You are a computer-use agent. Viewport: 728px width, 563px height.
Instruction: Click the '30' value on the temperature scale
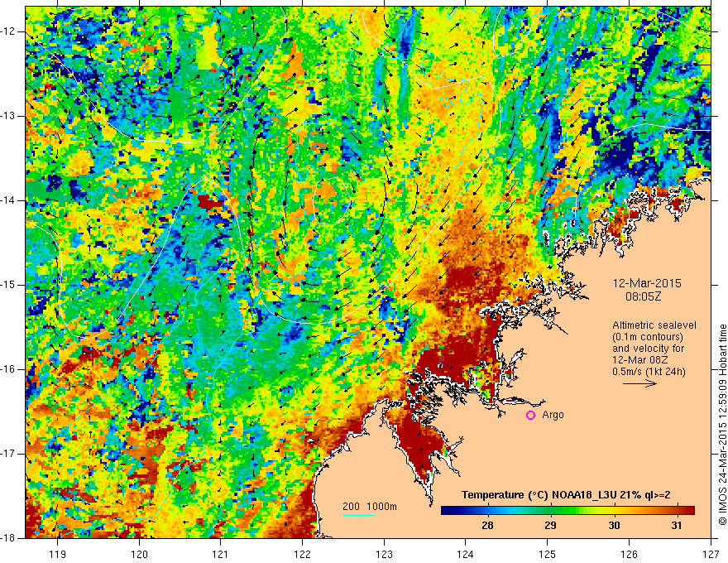coord(614,526)
